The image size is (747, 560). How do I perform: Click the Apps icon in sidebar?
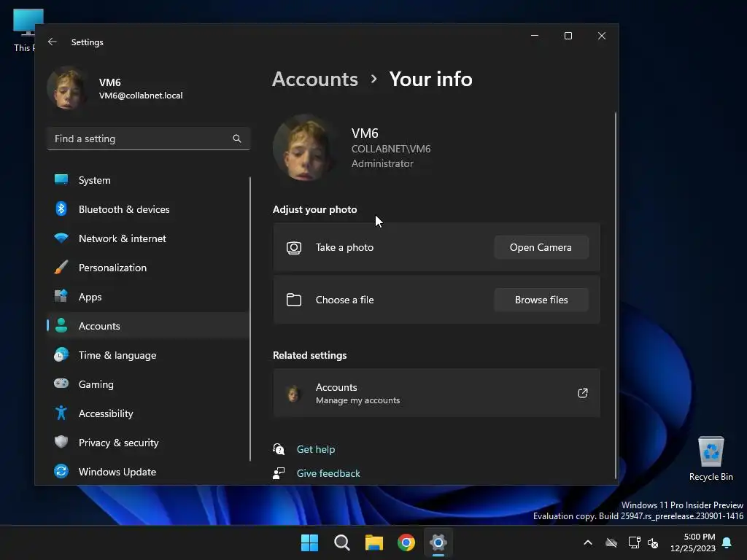(61, 296)
